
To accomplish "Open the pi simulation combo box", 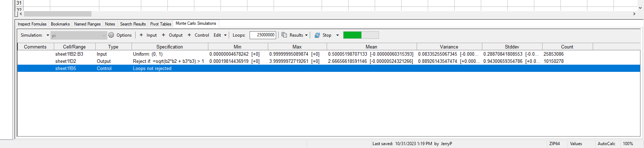I will [x=79, y=35].
